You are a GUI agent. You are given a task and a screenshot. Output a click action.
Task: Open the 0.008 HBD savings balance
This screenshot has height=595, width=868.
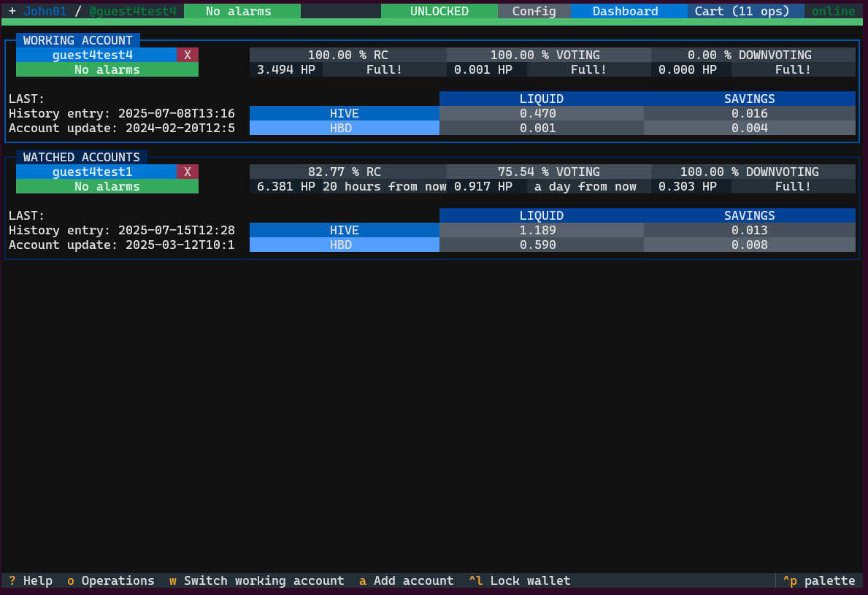(x=750, y=245)
